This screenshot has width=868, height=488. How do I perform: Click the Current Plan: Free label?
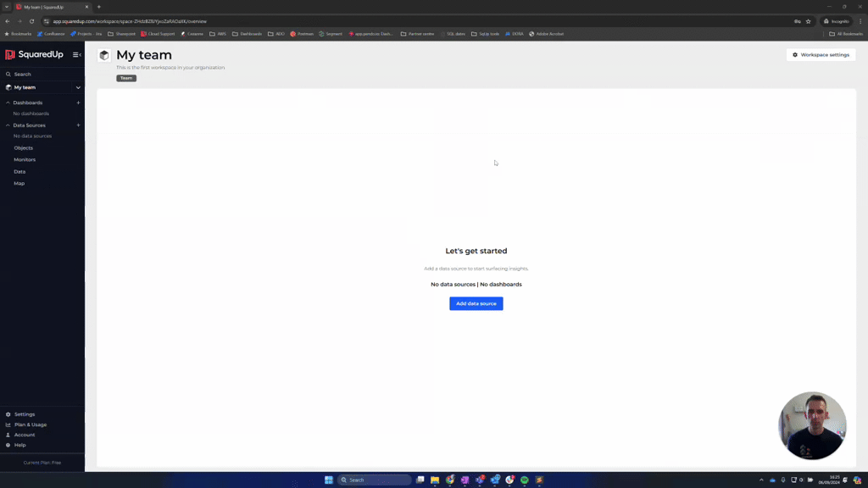pos(42,463)
